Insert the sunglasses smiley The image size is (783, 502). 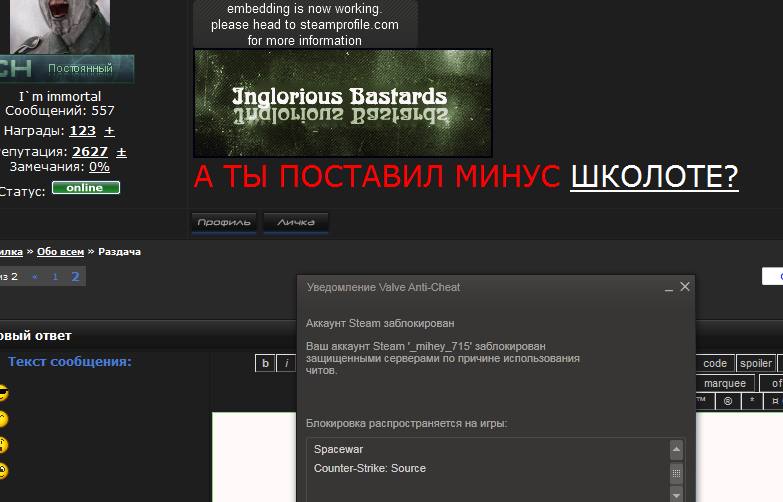(x=2, y=394)
